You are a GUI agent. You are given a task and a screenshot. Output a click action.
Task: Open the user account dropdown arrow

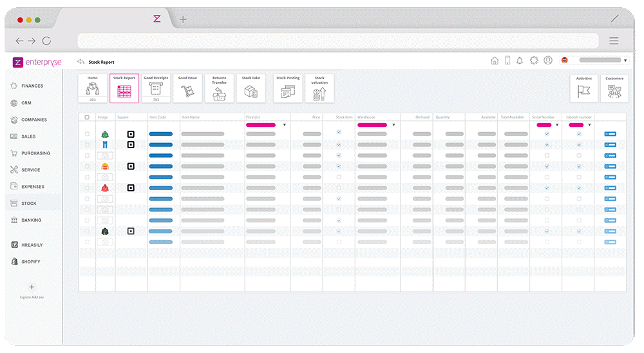tap(625, 61)
